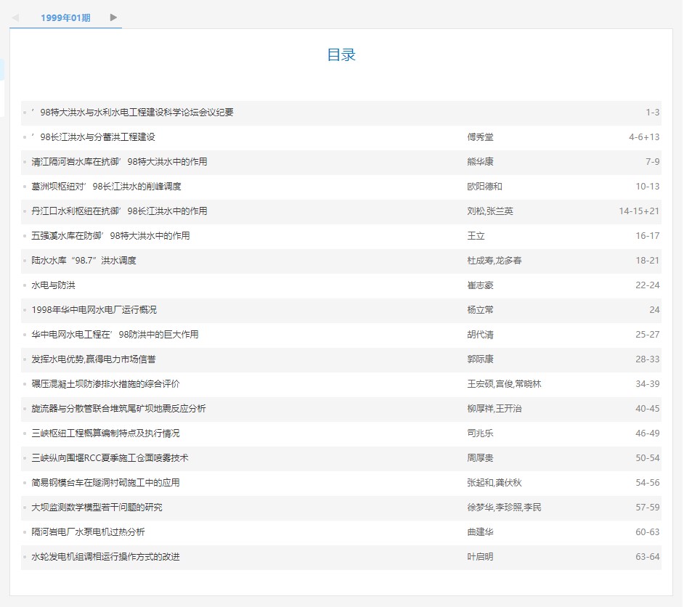Click author name 欧阳德和

pos(485,187)
